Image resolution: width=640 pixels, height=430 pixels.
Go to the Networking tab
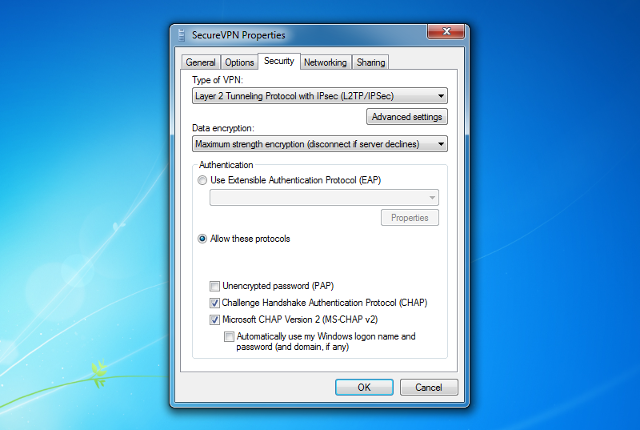click(325, 62)
